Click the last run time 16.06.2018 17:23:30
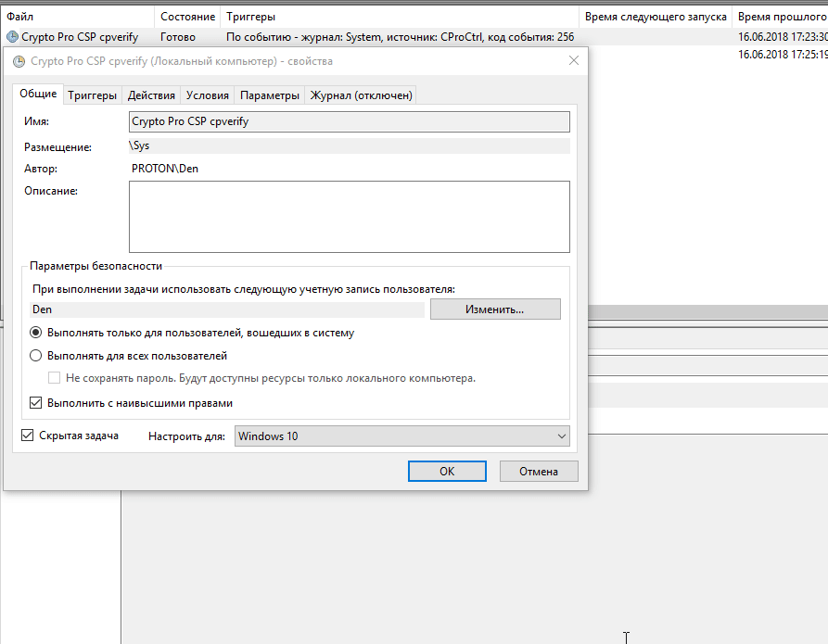This screenshot has width=828, height=644. (x=783, y=37)
